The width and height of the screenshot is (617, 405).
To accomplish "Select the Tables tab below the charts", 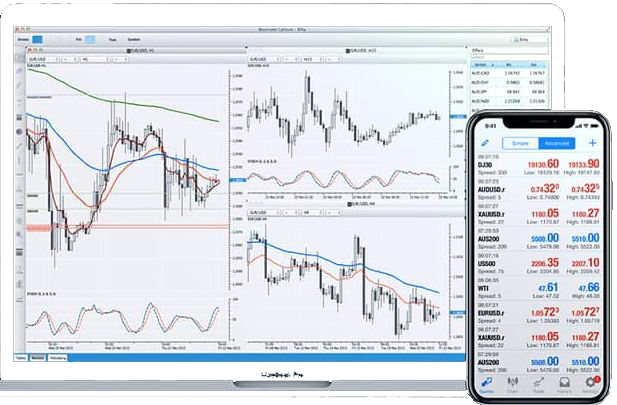I will pyautogui.click(x=20, y=356).
